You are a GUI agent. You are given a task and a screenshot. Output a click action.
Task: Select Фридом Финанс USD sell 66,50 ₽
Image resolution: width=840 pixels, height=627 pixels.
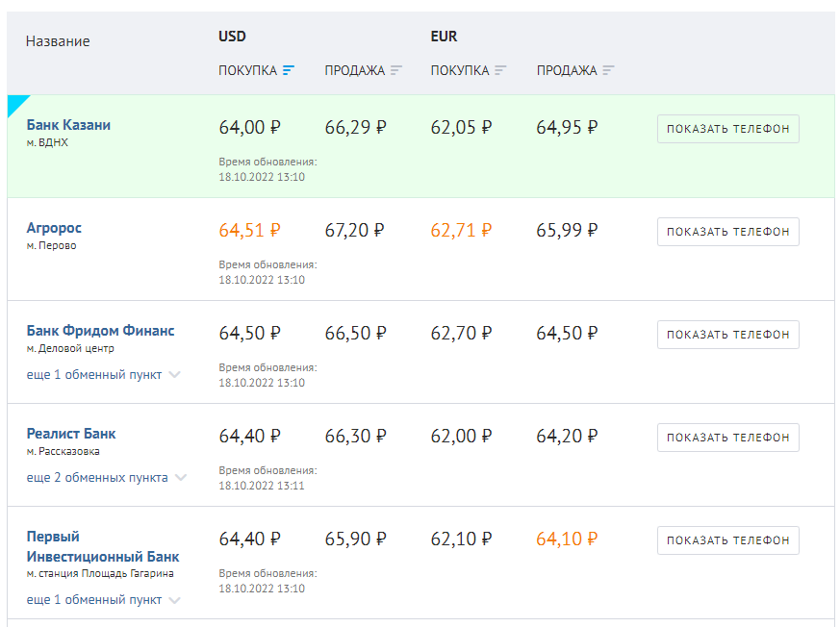(356, 333)
